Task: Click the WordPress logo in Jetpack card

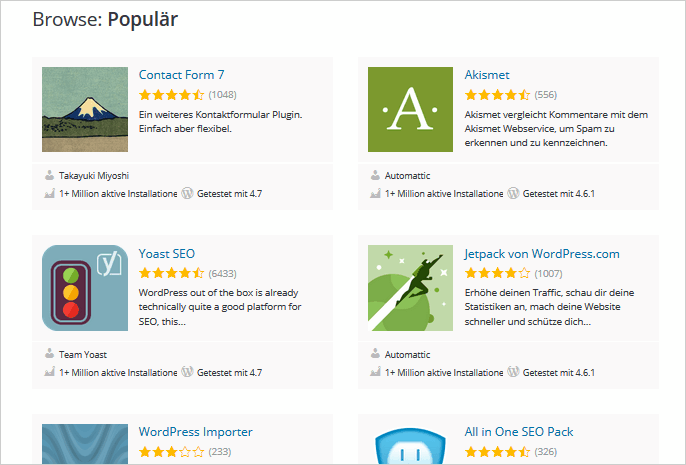Action: [513, 372]
